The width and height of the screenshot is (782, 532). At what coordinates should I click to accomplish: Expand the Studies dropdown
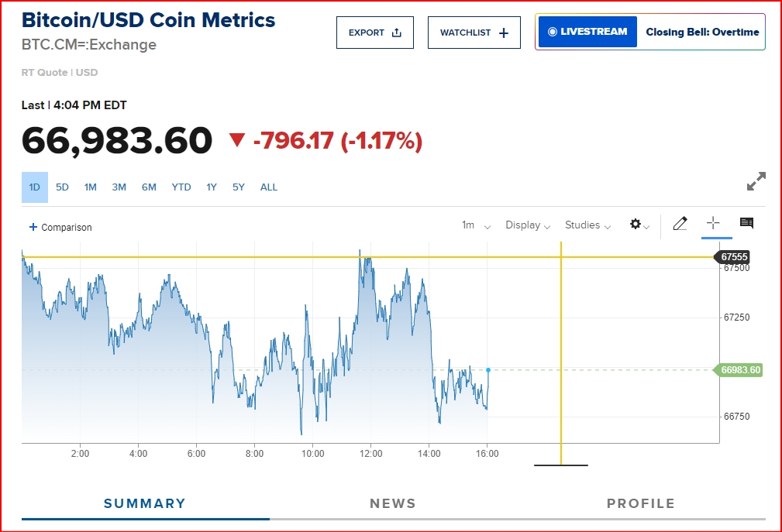pyautogui.click(x=587, y=225)
